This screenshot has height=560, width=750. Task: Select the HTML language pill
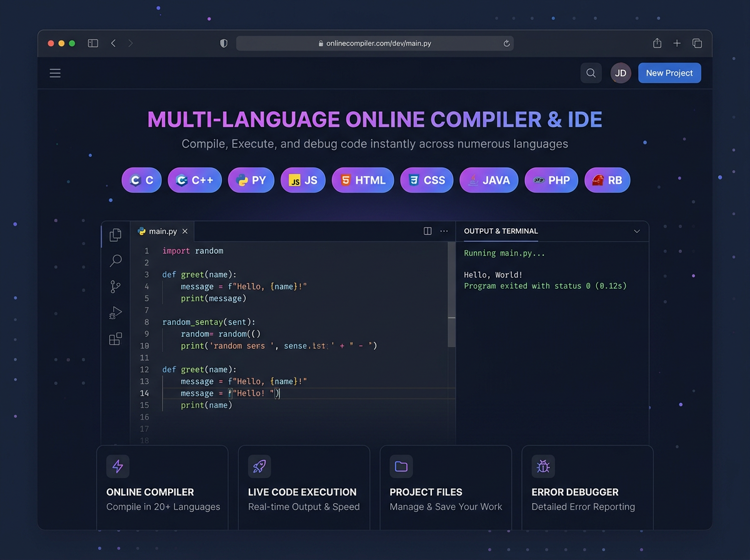tap(363, 180)
